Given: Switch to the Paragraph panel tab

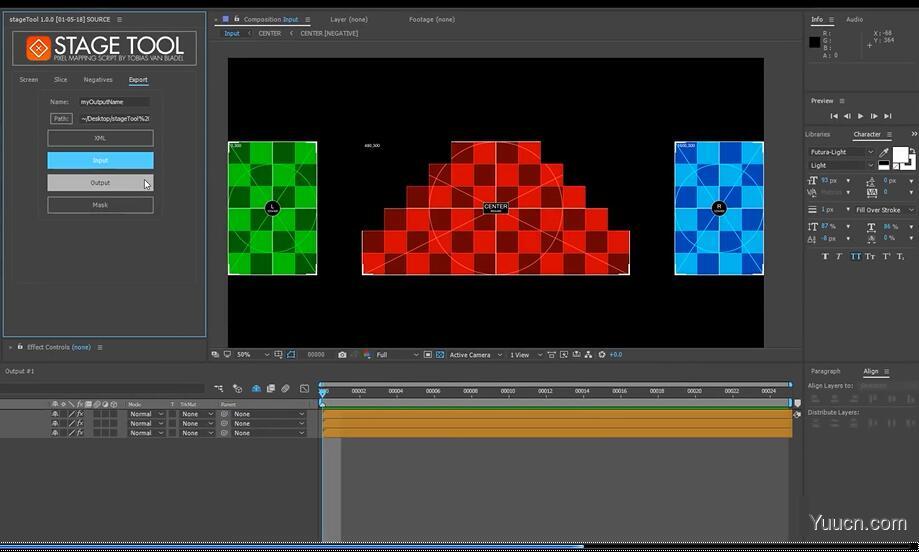Looking at the screenshot, I should [x=825, y=371].
